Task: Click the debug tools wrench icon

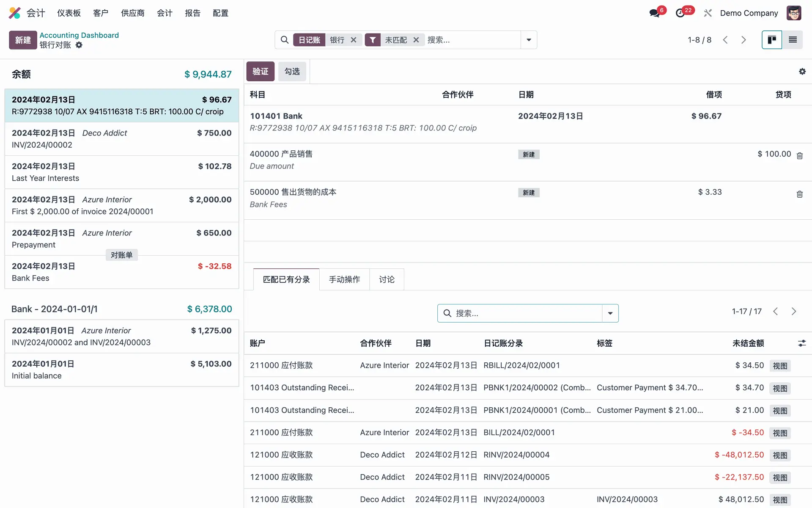Action: (x=708, y=13)
